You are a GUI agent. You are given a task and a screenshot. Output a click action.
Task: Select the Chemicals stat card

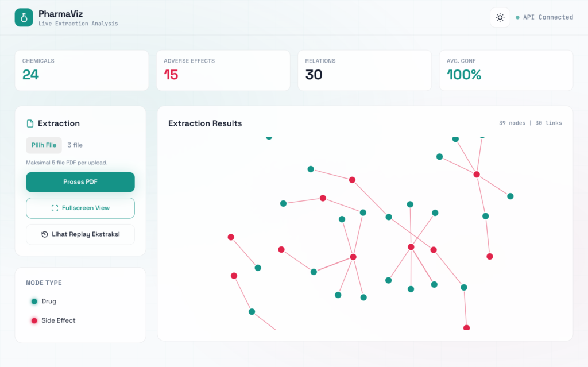click(x=82, y=70)
